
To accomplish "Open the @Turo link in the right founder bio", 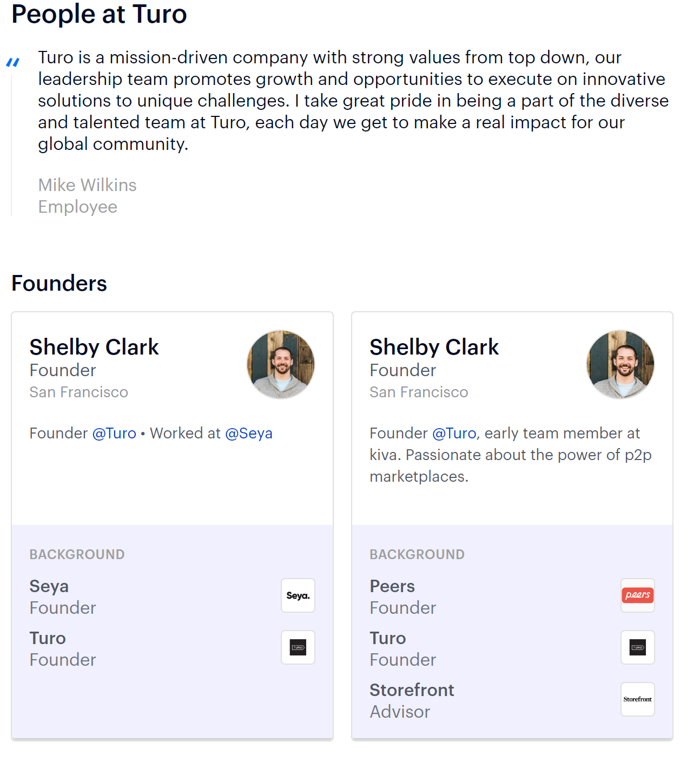I will pos(454,434).
